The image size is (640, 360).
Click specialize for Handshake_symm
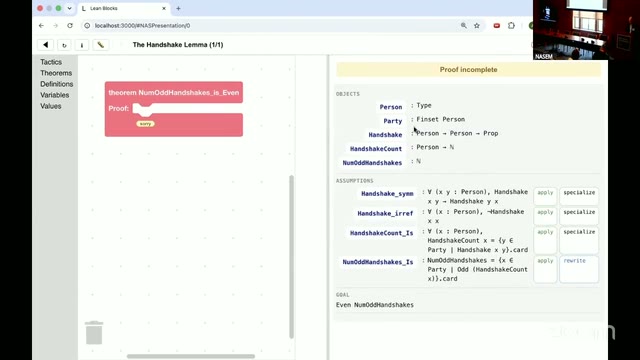tap(579, 196)
